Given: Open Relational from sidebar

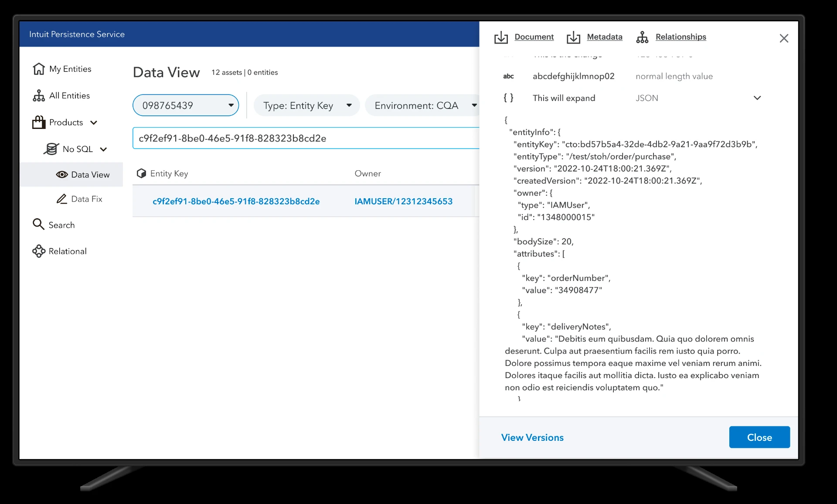Looking at the screenshot, I should point(68,251).
